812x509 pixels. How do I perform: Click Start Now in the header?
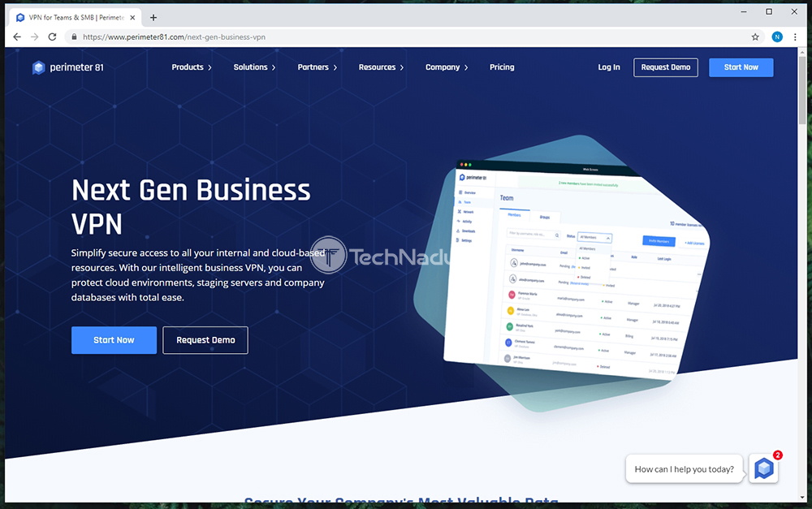pos(741,67)
